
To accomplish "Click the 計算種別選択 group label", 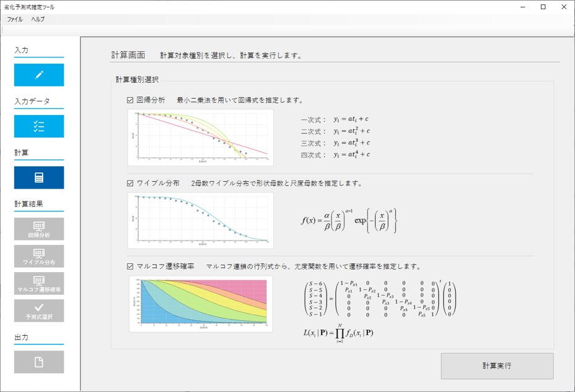I will 137,80.
